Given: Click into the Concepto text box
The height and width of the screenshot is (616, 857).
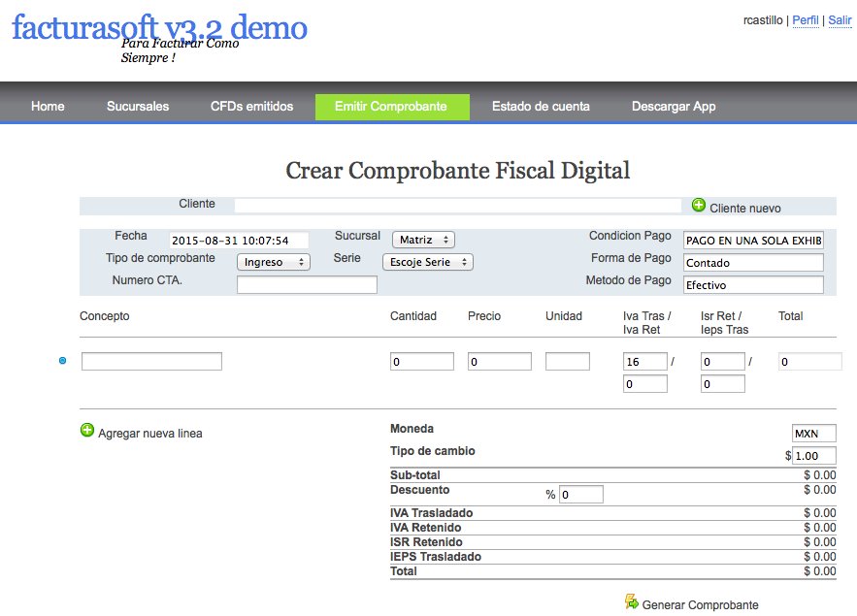Looking at the screenshot, I should click(151, 362).
